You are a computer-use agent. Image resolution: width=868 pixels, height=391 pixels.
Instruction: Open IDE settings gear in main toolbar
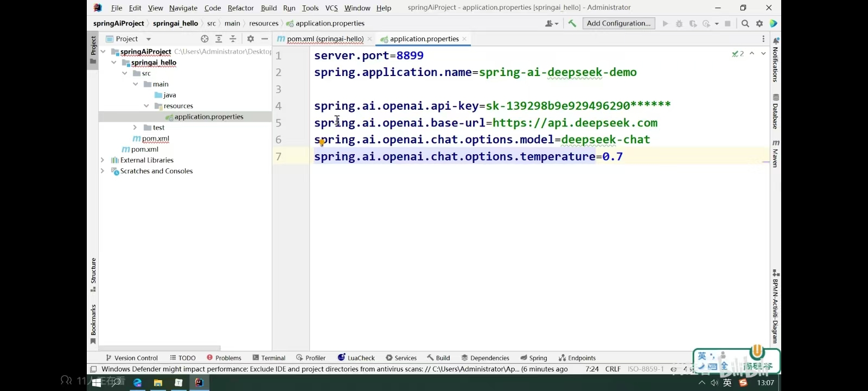759,23
